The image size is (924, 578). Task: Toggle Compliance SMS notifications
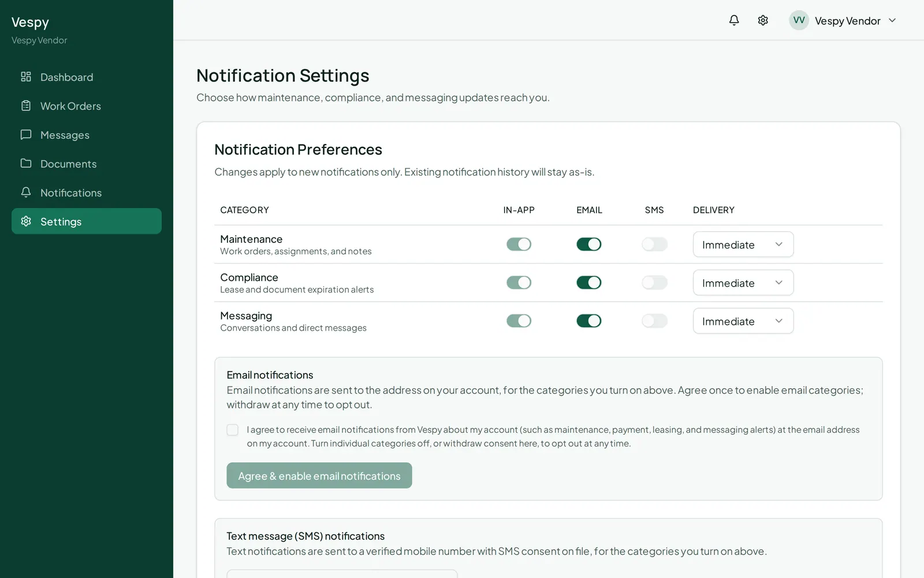pyautogui.click(x=654, y=283)
